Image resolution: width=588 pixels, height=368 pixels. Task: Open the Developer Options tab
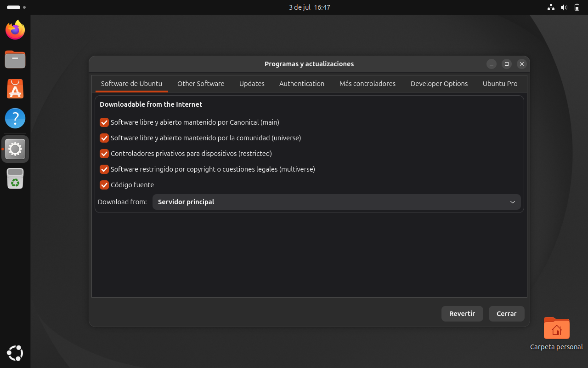coord(439,84)
